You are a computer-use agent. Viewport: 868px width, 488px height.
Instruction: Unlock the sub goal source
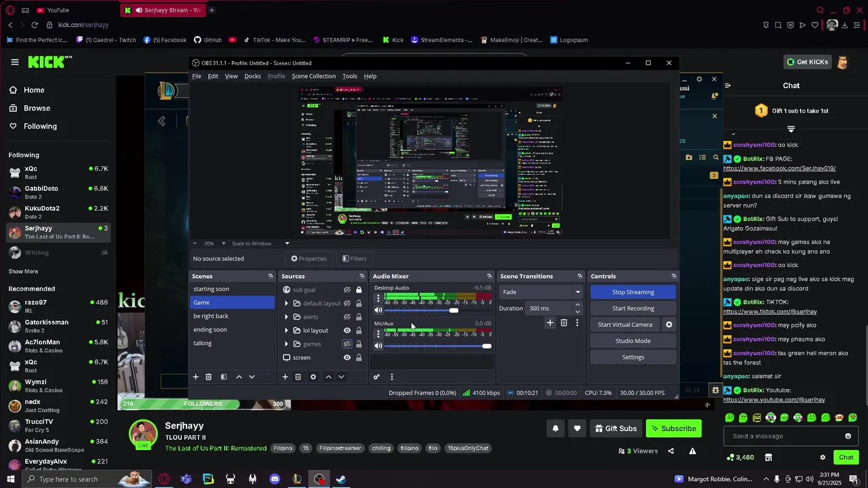pos(359,290)
